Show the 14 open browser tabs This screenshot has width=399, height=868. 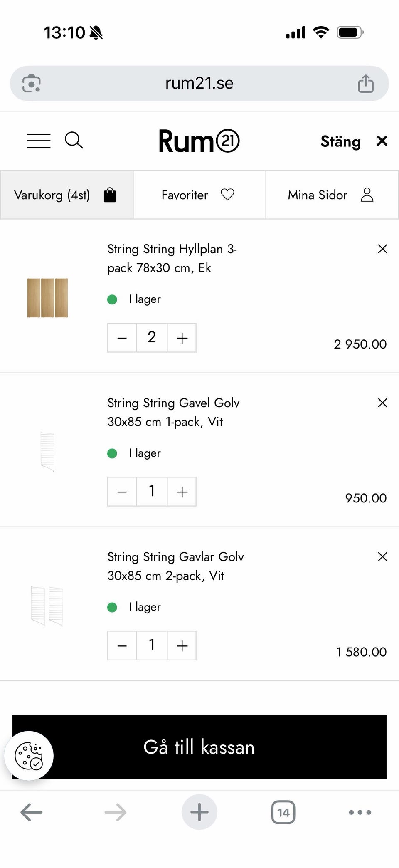(283, 812)
